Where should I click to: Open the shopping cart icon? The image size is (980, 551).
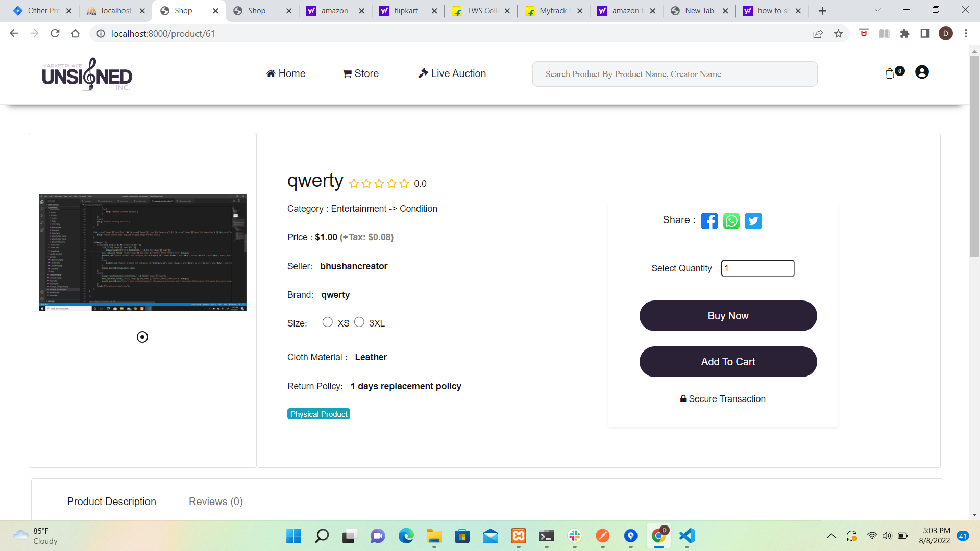pyautogui.click(x=890, y=73)
